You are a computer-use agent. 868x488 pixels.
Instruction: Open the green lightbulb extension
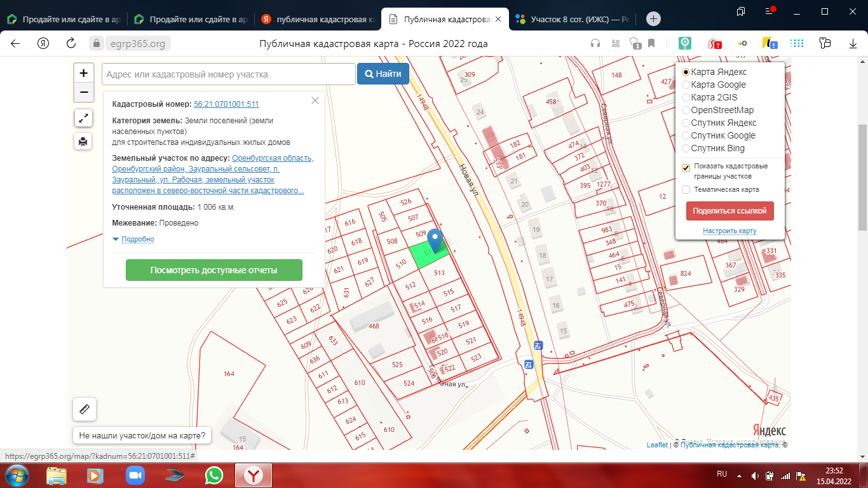[684, 43]
